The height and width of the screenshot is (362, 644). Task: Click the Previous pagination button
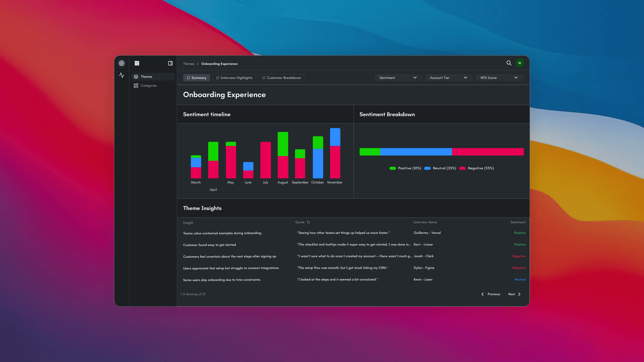click(490, 294)
